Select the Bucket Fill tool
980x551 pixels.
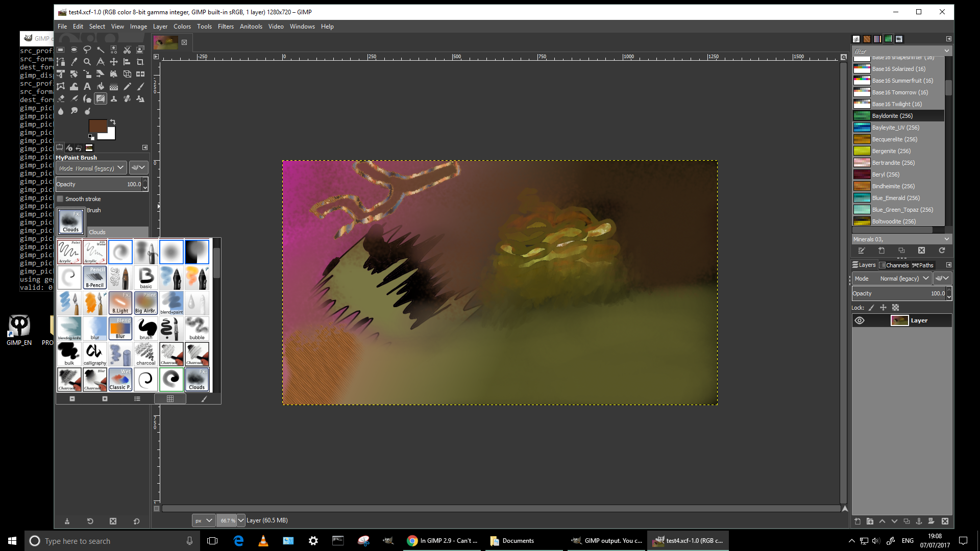101,86
